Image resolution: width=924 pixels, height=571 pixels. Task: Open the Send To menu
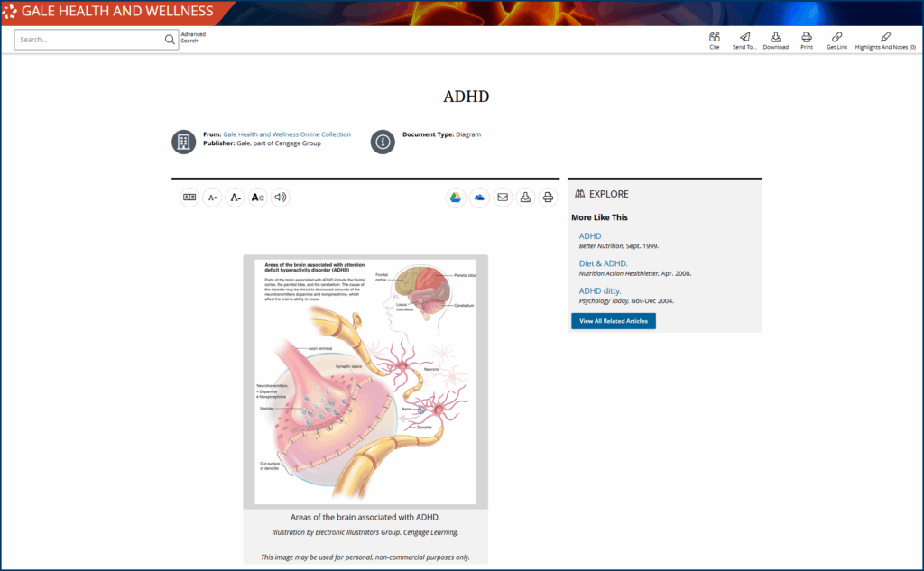tap(744, 38)
